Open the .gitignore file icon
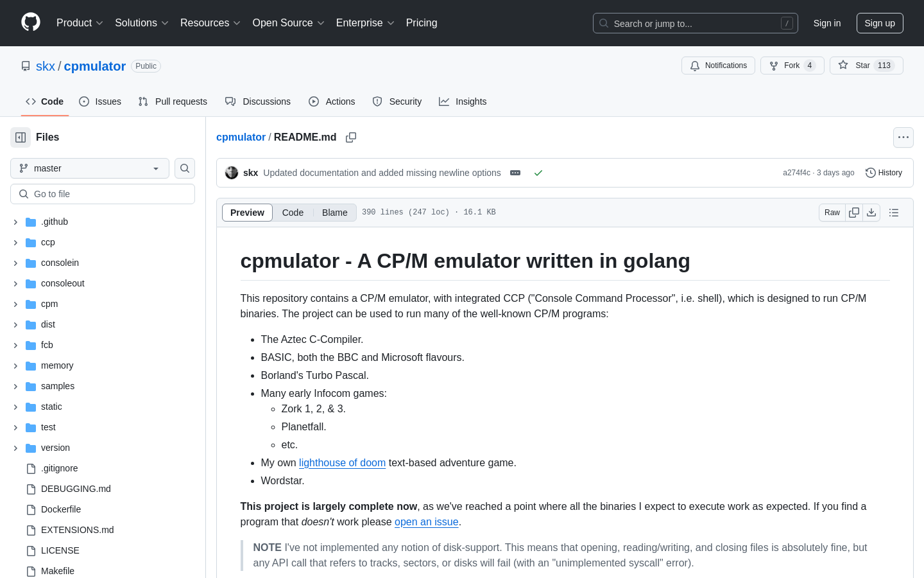Image resolution: width=924 pixels, height=578 pixels. [31, 468]
